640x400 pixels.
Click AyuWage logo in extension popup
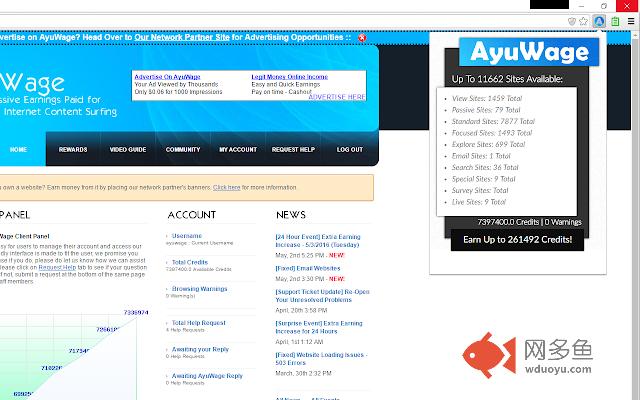[x=529, y=52]
